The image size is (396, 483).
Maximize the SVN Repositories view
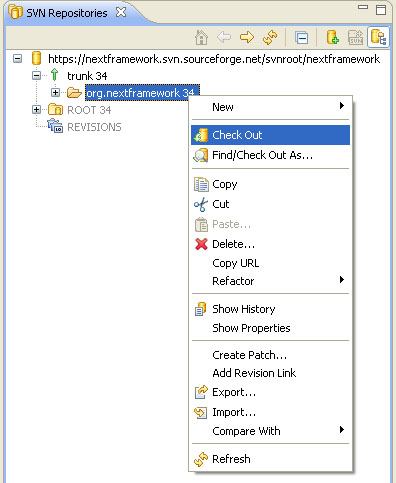[381, 9]
